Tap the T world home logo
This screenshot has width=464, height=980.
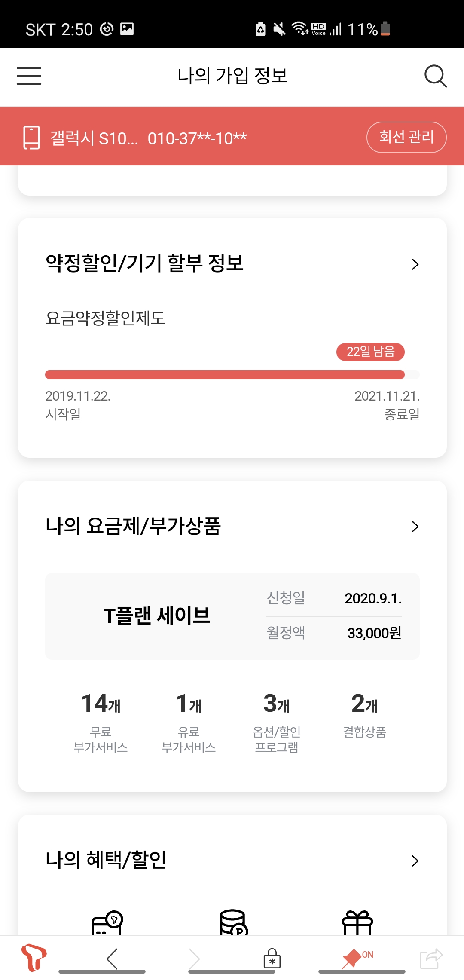[x=34, y=958]
